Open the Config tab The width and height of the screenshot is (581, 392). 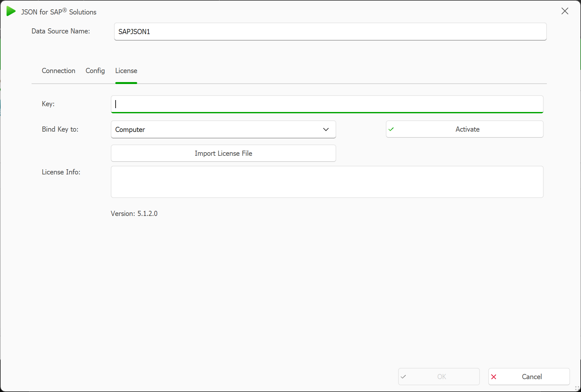point(95,71)
